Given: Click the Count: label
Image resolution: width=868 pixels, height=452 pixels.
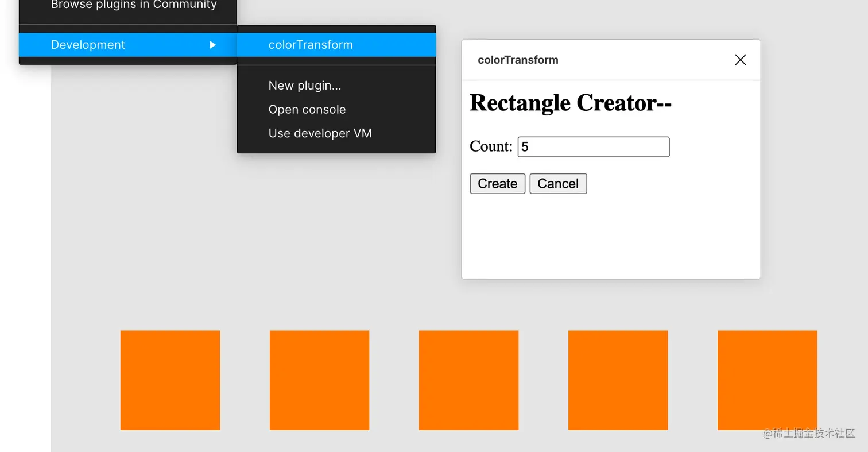Looking at the screenshot, I should pyautogui.click(x=491, y=146).
